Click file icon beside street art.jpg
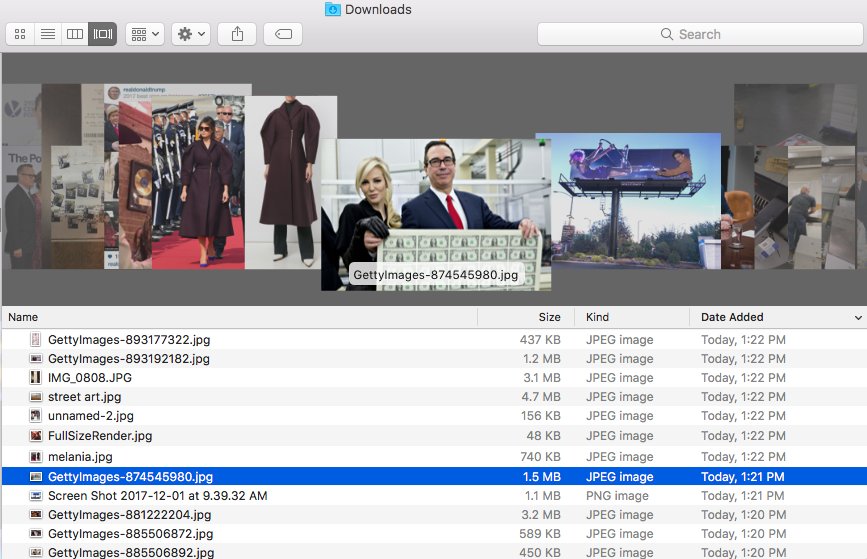 point(36,397)
